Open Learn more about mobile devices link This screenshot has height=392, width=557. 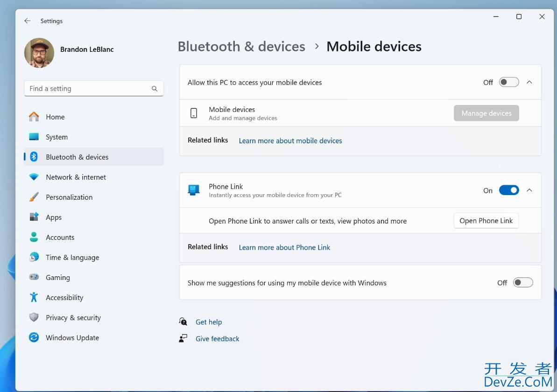[x=290, y=140]
